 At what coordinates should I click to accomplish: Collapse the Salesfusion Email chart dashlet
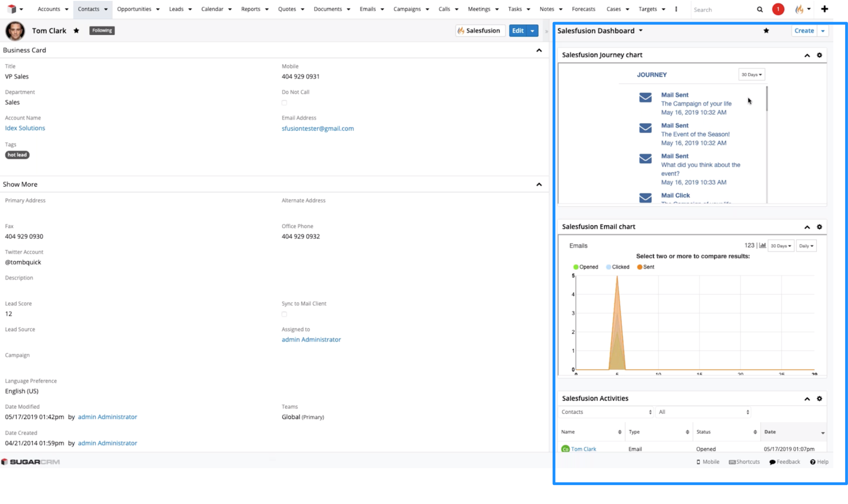tap(807, 227)
